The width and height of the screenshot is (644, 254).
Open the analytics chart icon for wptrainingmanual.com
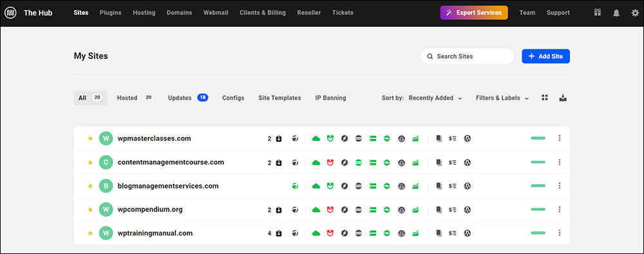(x=415, y=233)
